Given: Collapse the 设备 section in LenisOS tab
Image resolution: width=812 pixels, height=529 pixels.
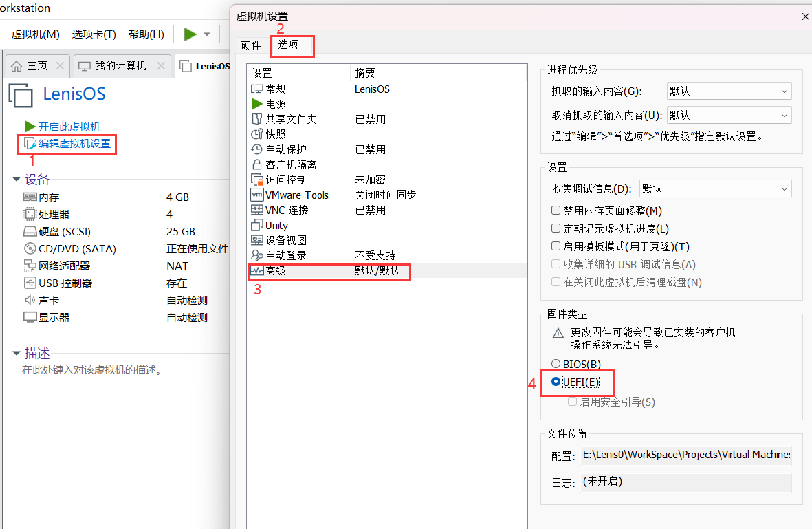Looking at the screenshot, I should 17,180.
